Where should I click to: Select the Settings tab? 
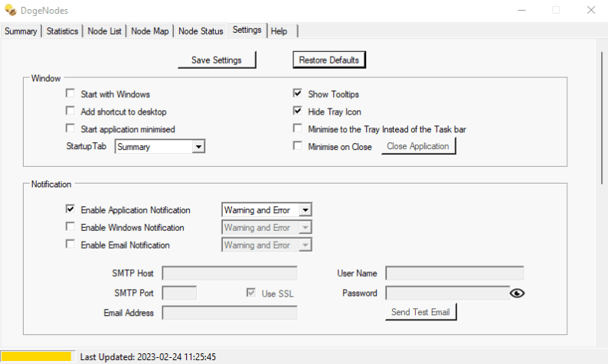click(x=247, y=30)
